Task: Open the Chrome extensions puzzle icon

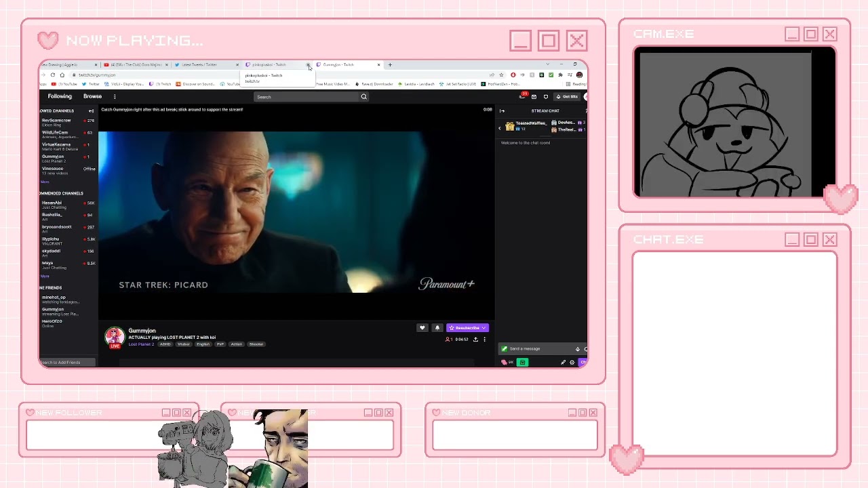Action: [x=561, y=75]
